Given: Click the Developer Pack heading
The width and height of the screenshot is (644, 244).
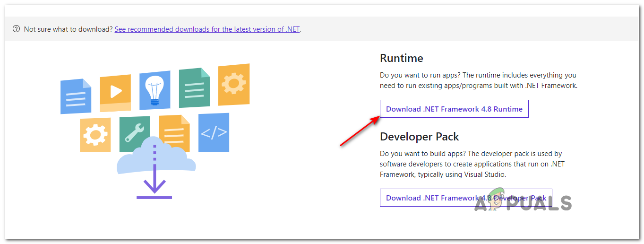Looking at the screenshot, I should click(419, 137).
